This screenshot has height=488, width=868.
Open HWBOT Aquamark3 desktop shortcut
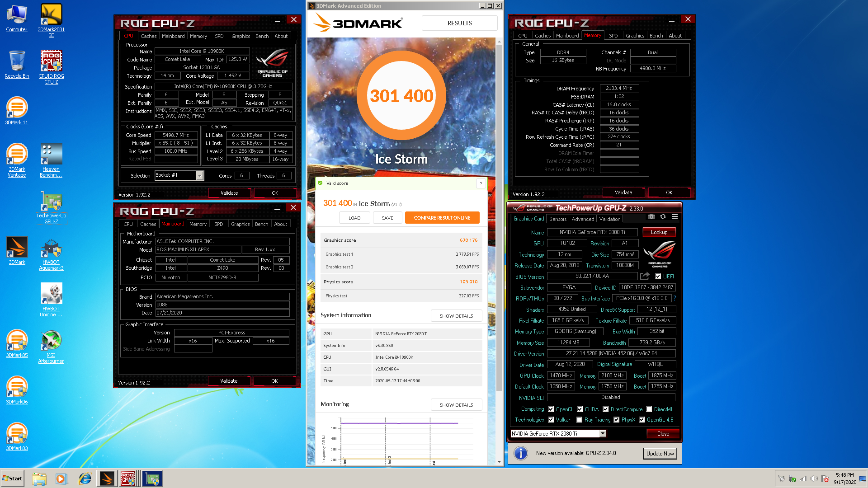point(51,253)
